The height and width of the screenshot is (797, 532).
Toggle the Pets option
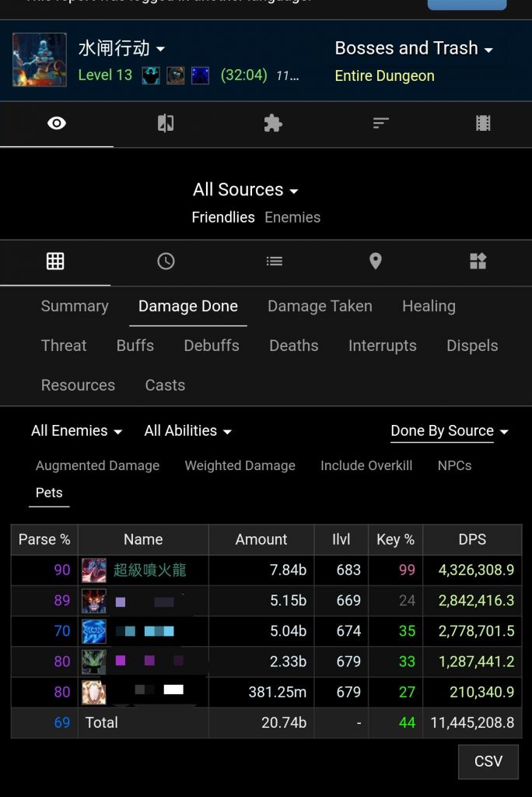click(49, 493)
